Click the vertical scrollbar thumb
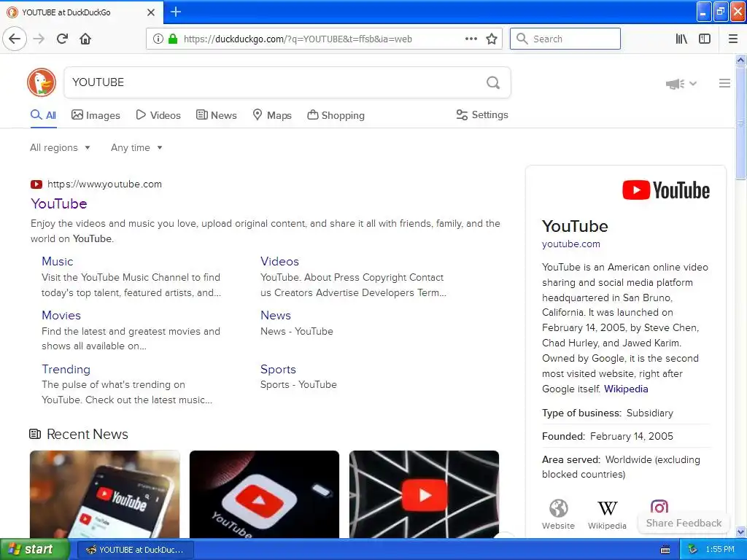Screen dimensions: 747x560 740,122
